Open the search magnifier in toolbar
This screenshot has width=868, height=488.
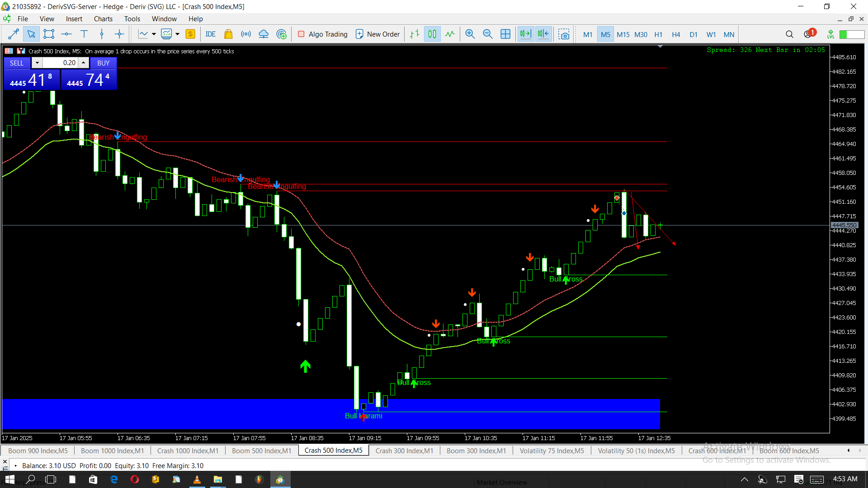789,34
